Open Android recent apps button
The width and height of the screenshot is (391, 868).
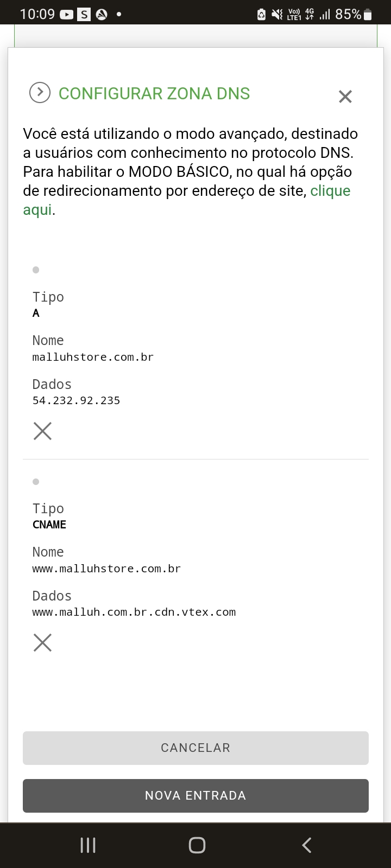88,845
